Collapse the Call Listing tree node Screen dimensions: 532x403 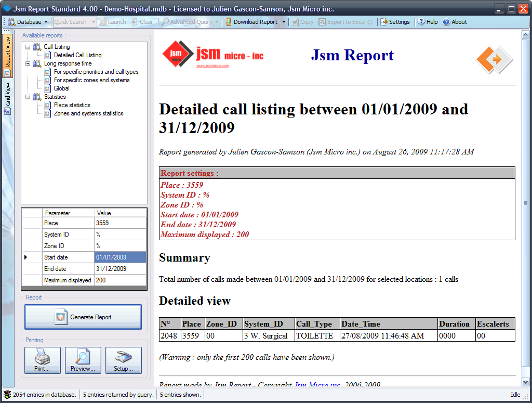click(x=28, y=47)
